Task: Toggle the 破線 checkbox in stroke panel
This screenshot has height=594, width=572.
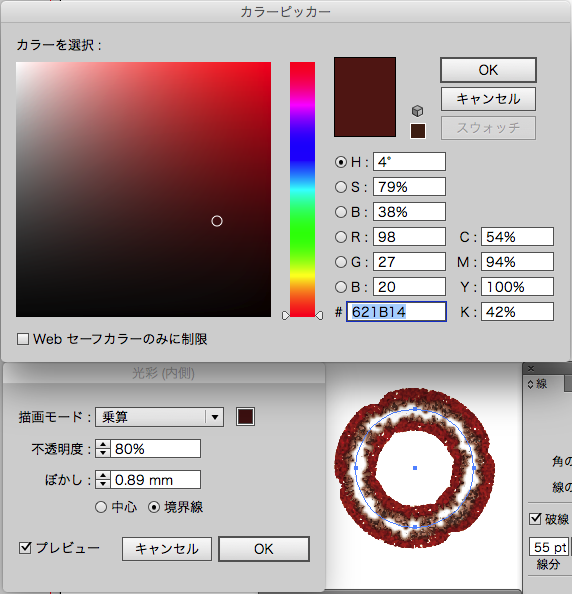Action: 535,519
